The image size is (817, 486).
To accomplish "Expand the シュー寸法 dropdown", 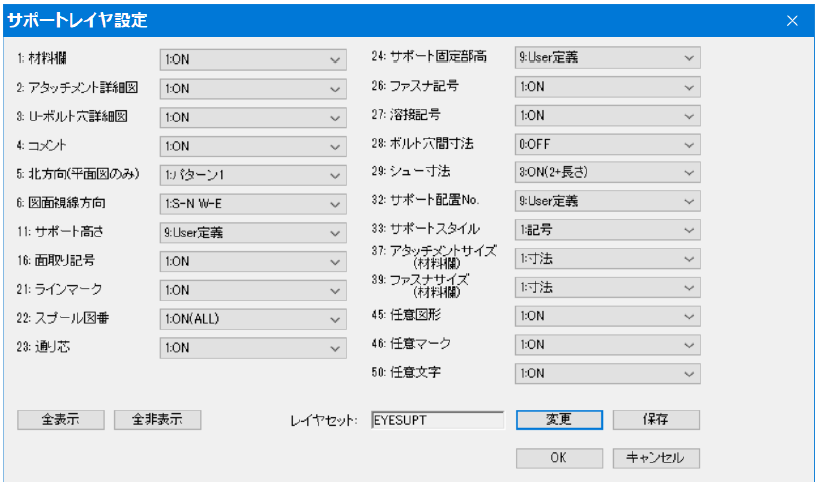I will 608,172.
